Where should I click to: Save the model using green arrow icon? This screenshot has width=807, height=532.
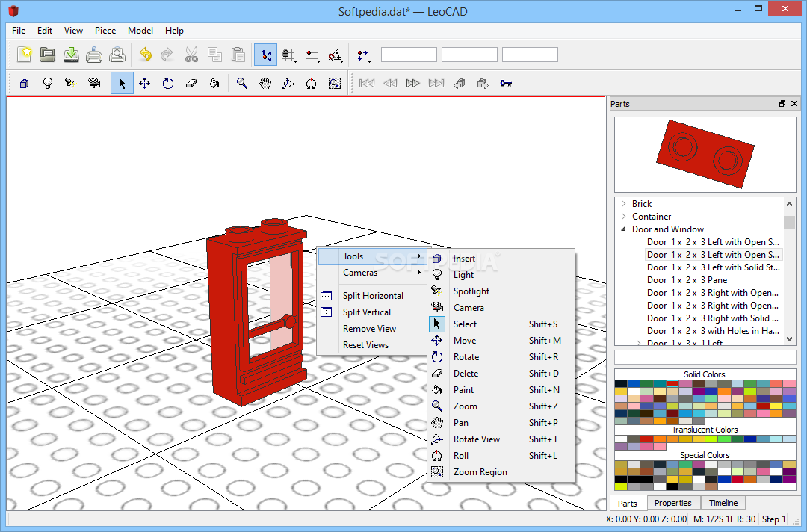71,55
